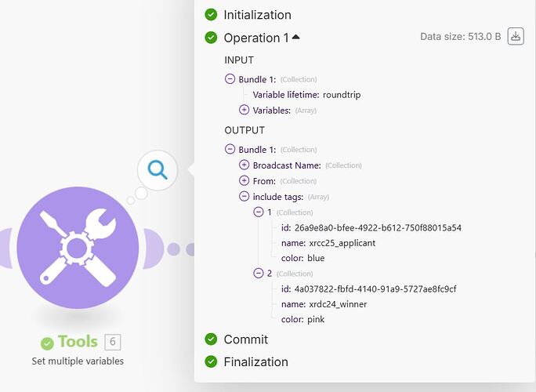Screen dimensions: 536x392
Task: Select the purple Tools module icon
Action: [x=78, y=248]
